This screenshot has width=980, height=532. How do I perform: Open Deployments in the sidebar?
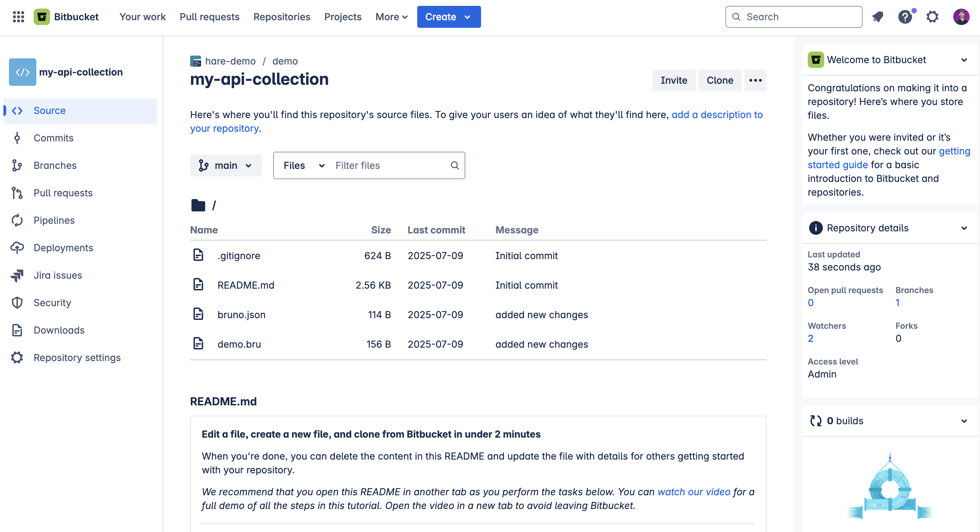[x=80, y=248]
